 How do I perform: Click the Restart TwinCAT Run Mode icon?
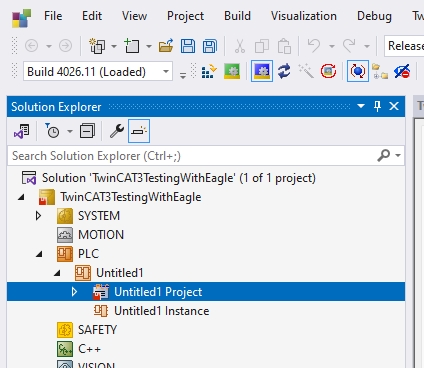click(x=232, y=71)
